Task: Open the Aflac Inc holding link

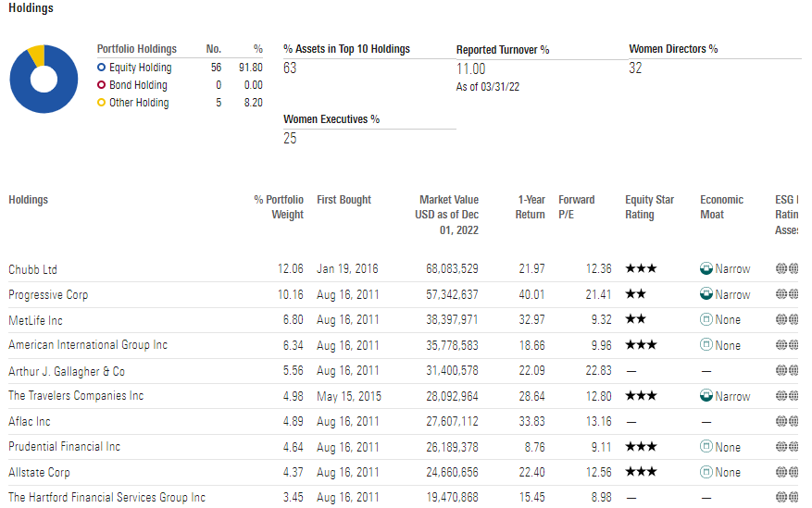Action: (30, 422)
